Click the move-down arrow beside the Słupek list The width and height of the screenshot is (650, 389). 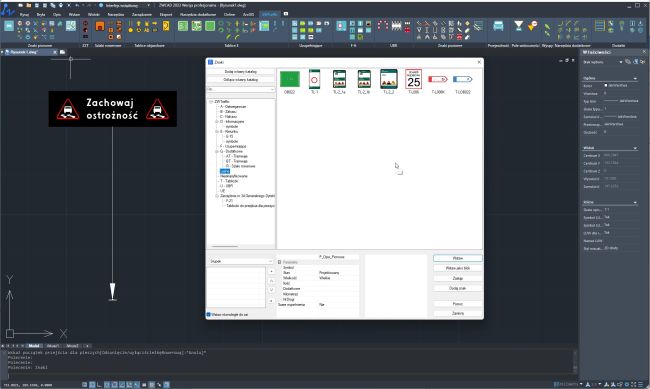pyautogui.click(x=271, y=290)
